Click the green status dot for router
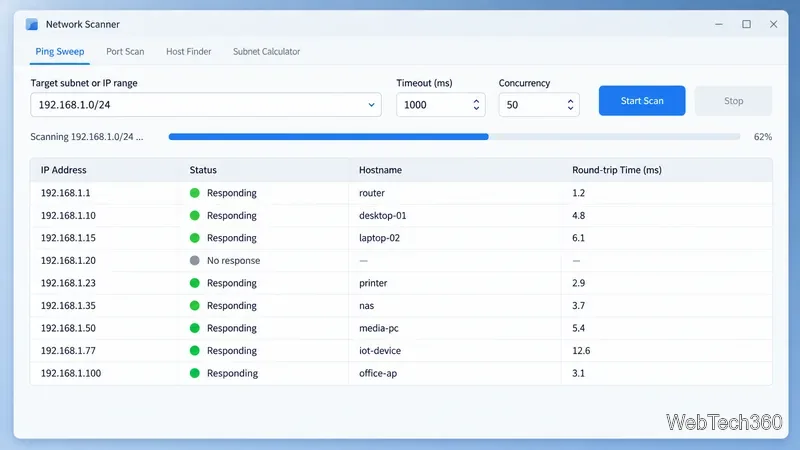 194,193
